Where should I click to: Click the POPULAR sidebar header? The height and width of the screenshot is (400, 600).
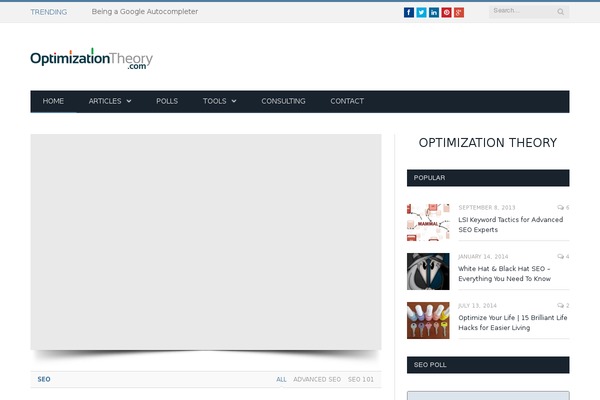(x=488, y=178)
